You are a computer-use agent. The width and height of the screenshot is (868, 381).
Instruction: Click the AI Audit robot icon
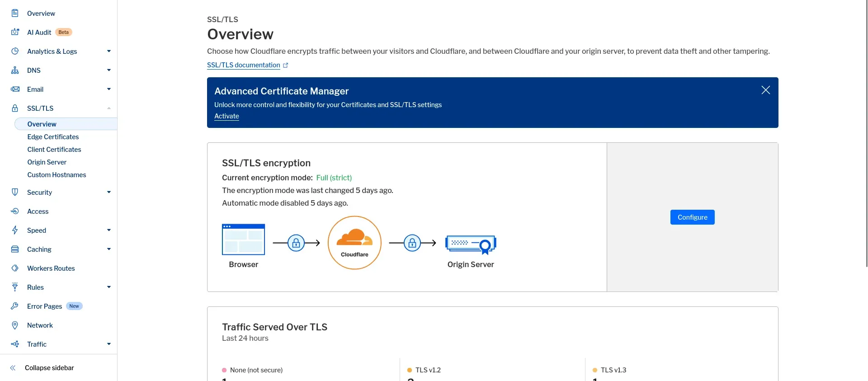pos(15,32)
